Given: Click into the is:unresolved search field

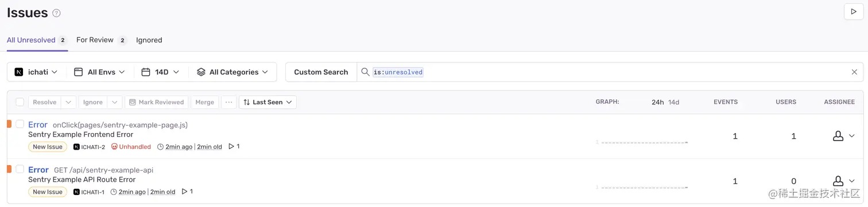Looking at the screenshot, I should [609, 72].
